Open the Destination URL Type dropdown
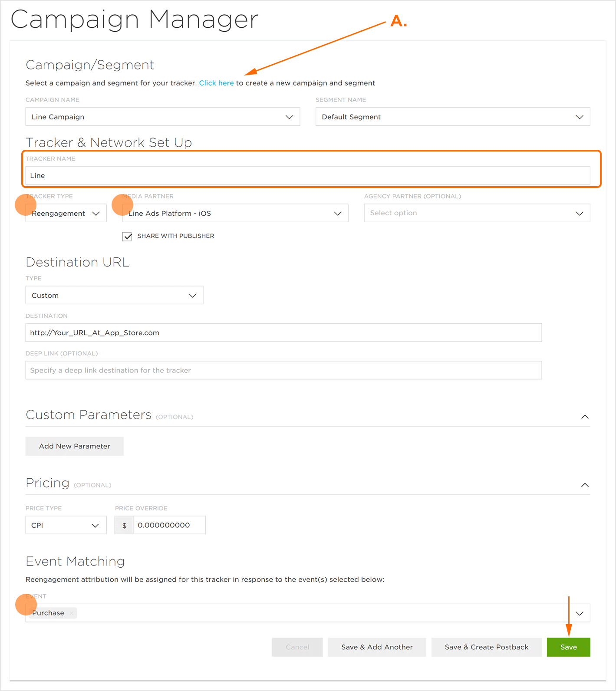The height and width of the screenshot is (691, 616). (x=114, y=295)
